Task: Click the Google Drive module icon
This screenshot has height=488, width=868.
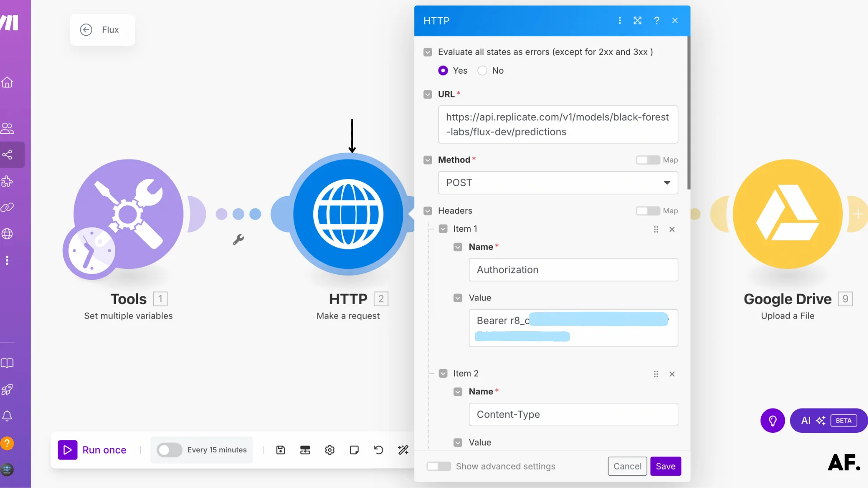Action: [787, 214]
